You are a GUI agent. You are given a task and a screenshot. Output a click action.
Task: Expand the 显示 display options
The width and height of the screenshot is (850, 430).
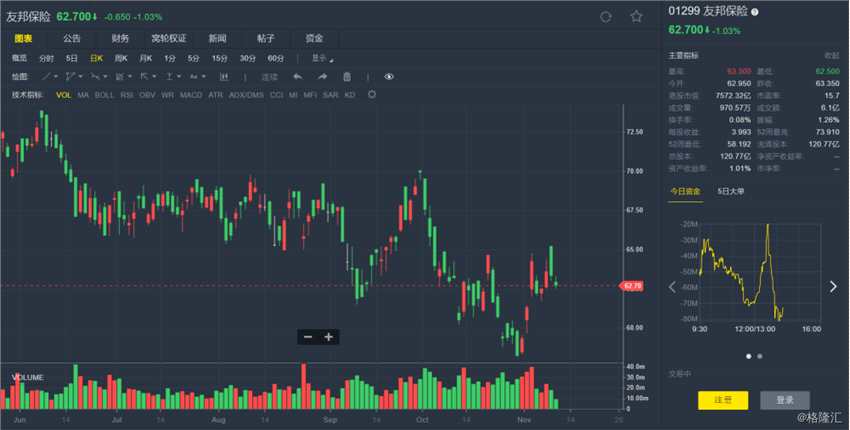coord(323,59)
